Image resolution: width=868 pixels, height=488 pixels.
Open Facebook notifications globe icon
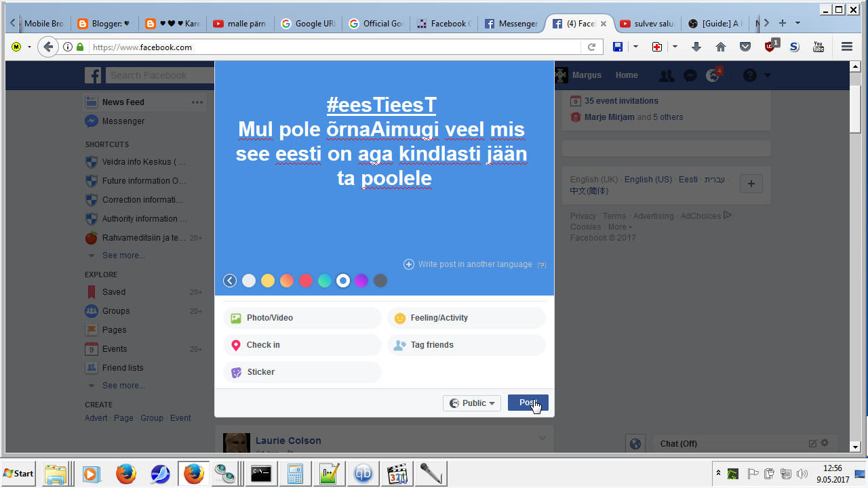713,75
